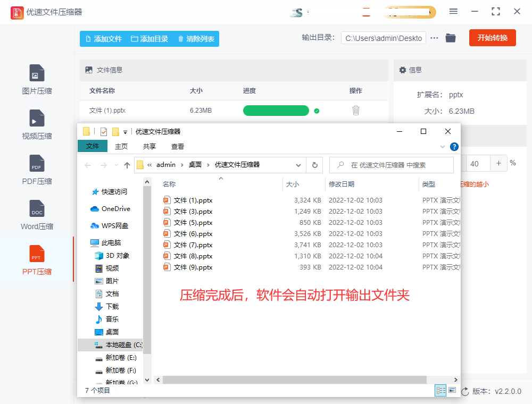Image resolution: width=532 pixels, height=404 pixels.
Task: Sort files by 名称 column header
Action: (x=169, y=184)
